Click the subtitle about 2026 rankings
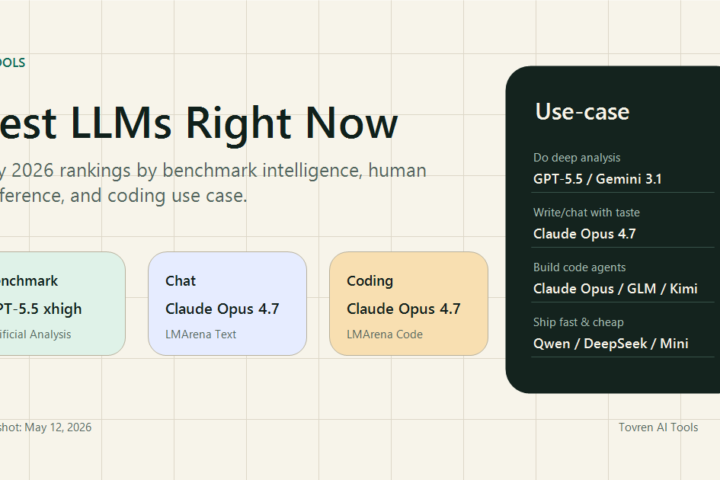720x480 pixels. pyautogui.click(x=213, y=183)
